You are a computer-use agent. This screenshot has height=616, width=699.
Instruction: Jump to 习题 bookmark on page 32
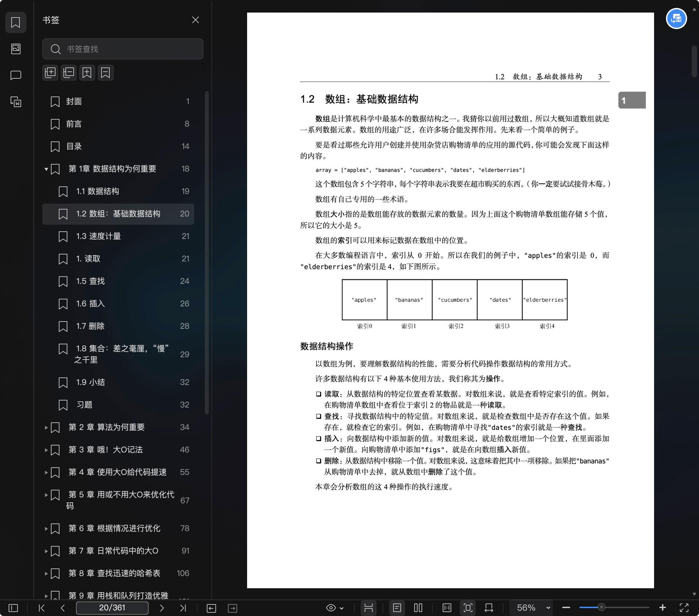(118, 405)
